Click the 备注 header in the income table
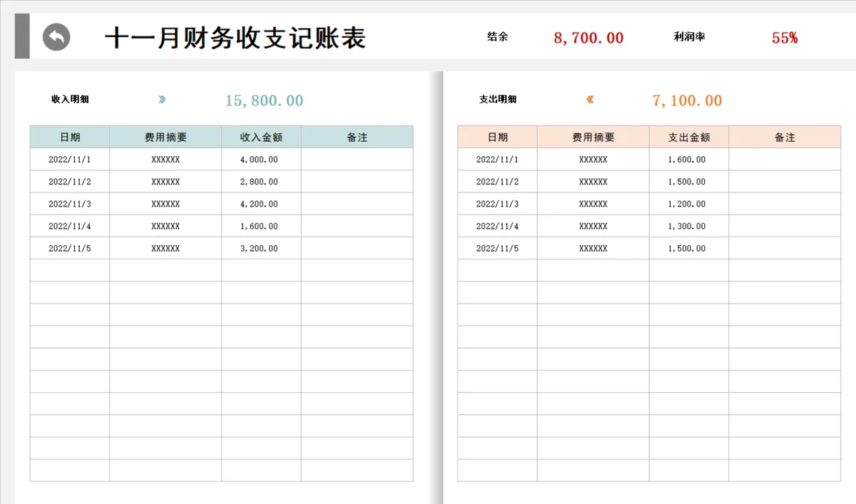 tap(357, 137)
